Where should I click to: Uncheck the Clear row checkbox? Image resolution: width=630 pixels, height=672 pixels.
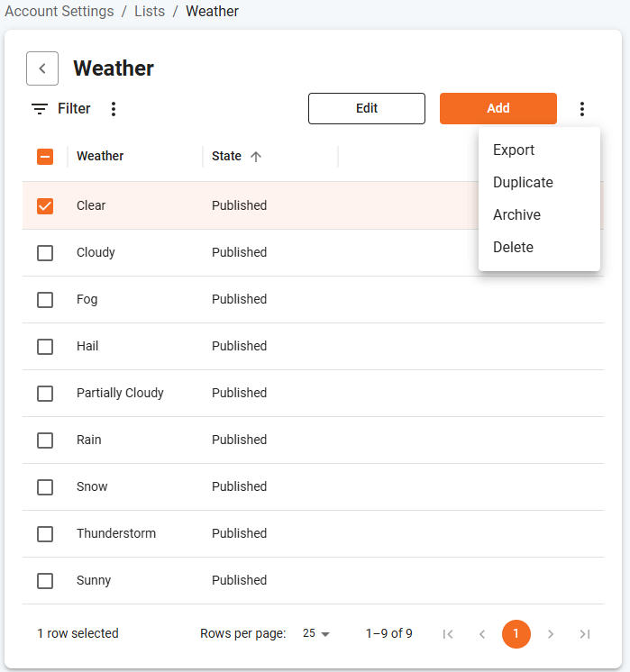[45, 206]
